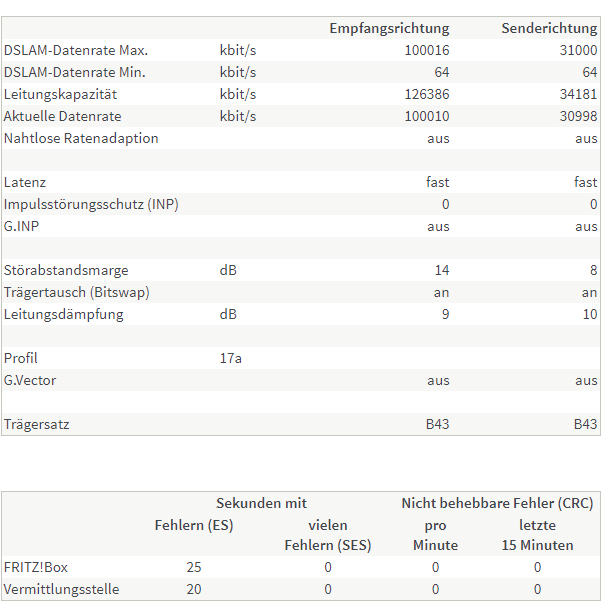Click the G.Vector row label

(x=30, y=381)
